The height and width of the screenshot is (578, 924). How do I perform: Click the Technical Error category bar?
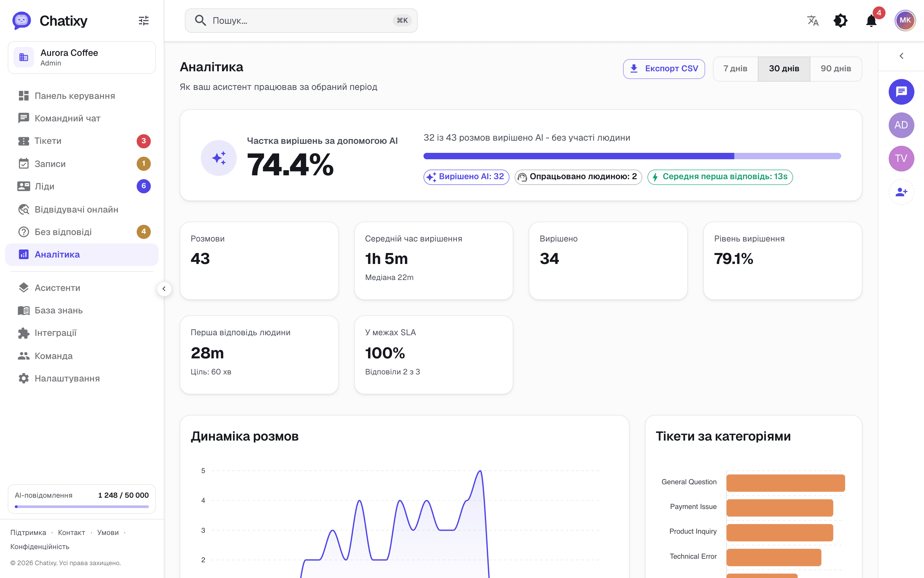coord(774,557)
